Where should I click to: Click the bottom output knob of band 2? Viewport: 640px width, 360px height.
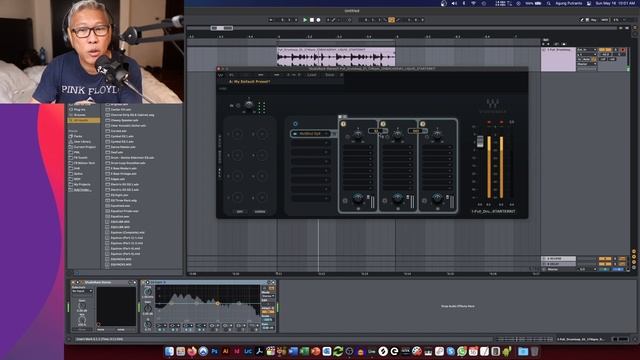(398, 198)
